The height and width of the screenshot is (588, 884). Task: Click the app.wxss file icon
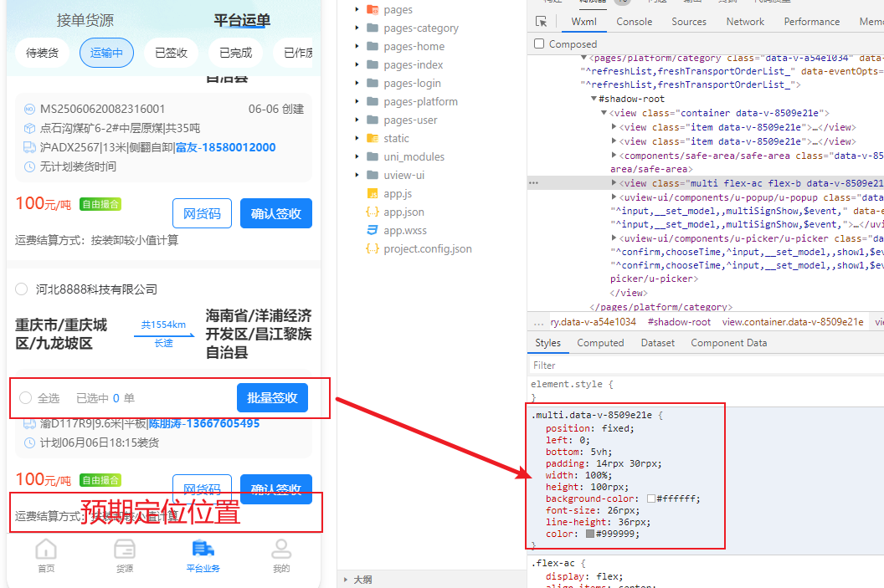click(372, 230)
